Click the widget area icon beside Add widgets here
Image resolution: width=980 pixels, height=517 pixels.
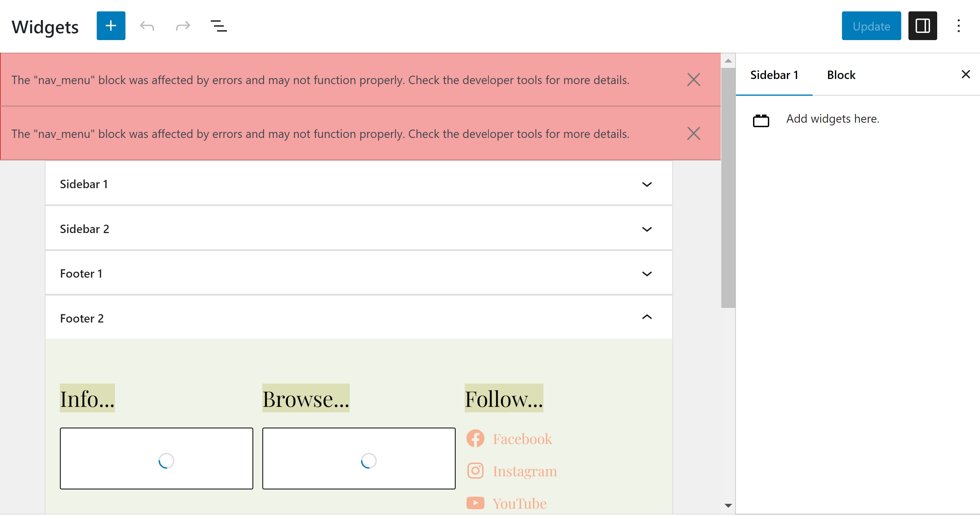click(761, 120)
